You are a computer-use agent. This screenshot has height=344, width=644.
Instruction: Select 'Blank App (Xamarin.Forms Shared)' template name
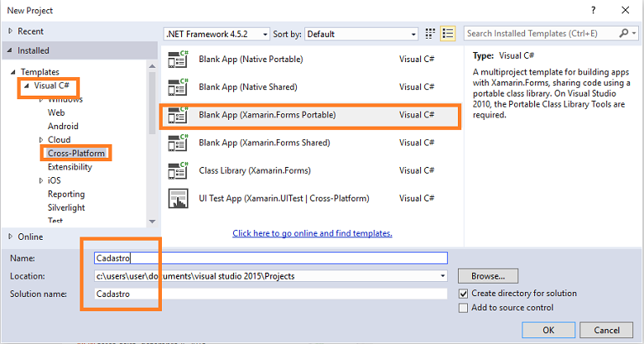(264, 143)
